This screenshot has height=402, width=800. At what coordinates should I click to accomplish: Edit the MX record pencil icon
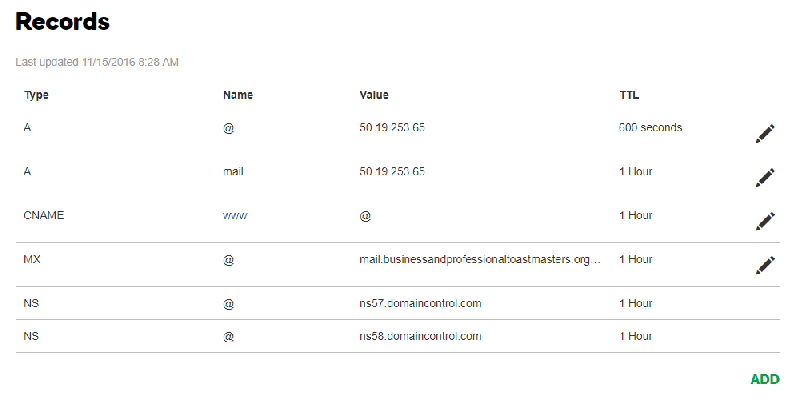click(765, 265)
